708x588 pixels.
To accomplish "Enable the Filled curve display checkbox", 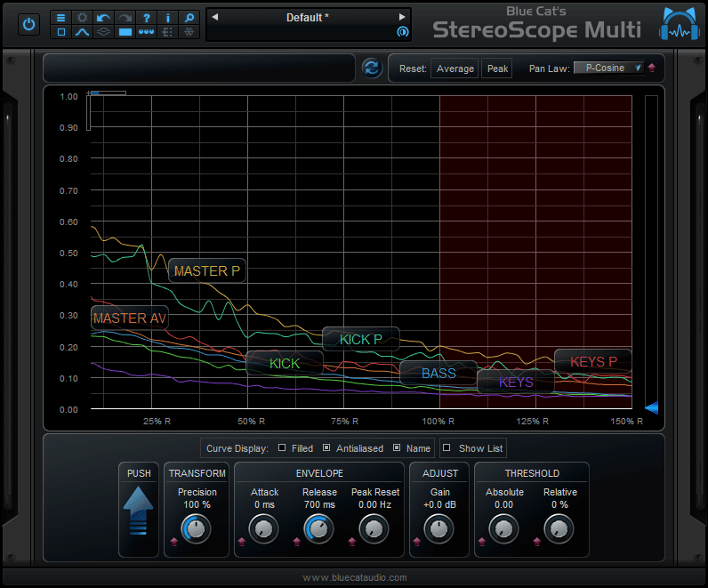I will (282, 448).
